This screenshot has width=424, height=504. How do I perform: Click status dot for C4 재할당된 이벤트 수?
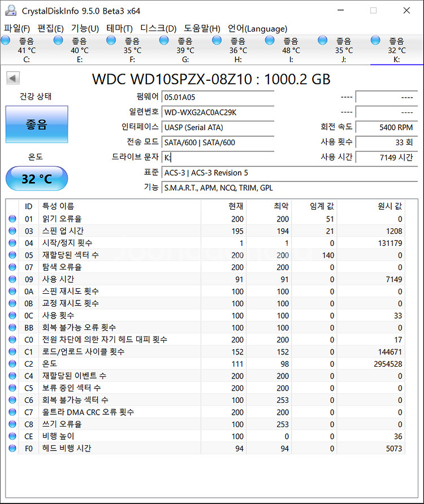click(12, 376)
